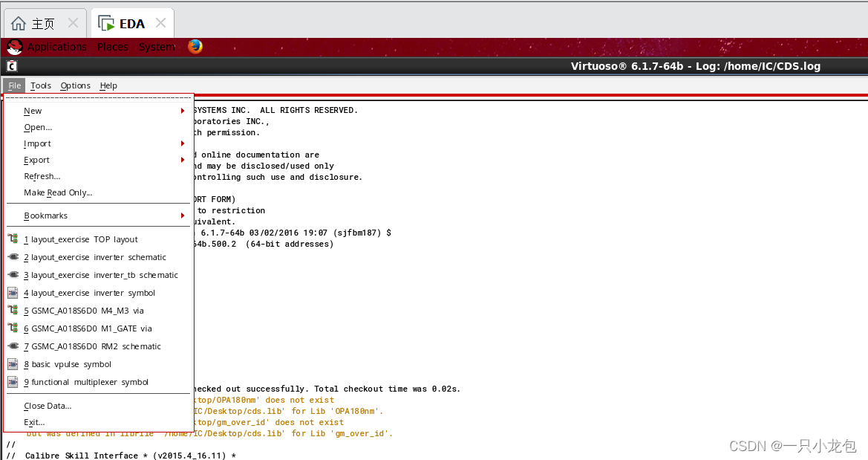Click the EDA tab VM icon
Screen dimensions: 868x460
pyautogui.click(x=105, y=23)
